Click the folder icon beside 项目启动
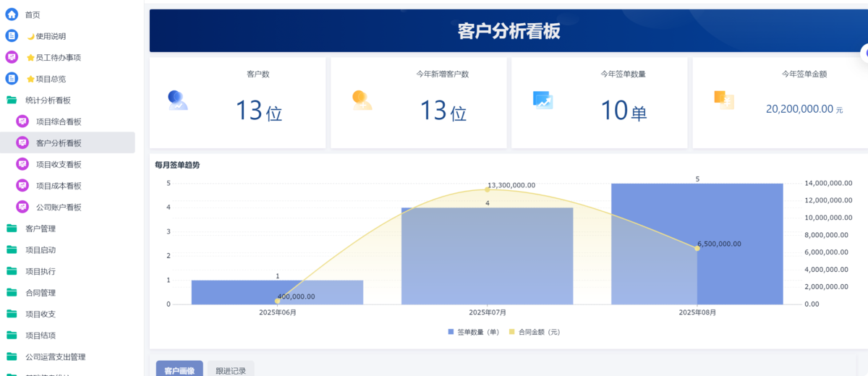Image resolution: width=868 pixels, height=376 pixels. click(x=12, y=250)
